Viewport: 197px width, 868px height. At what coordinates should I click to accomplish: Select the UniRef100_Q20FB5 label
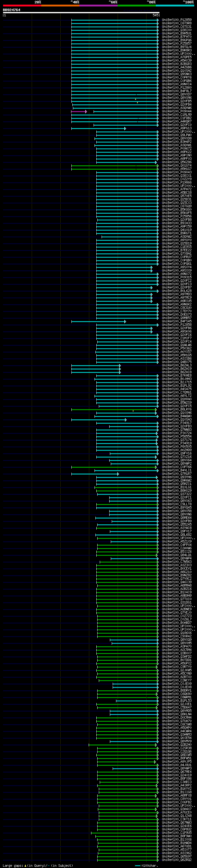(x=177, y=101)
